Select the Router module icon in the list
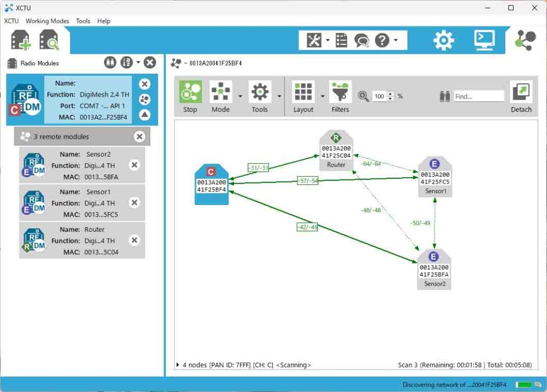Image resolution: width=547 pixels, height=392 pixels. coord(34,241)
